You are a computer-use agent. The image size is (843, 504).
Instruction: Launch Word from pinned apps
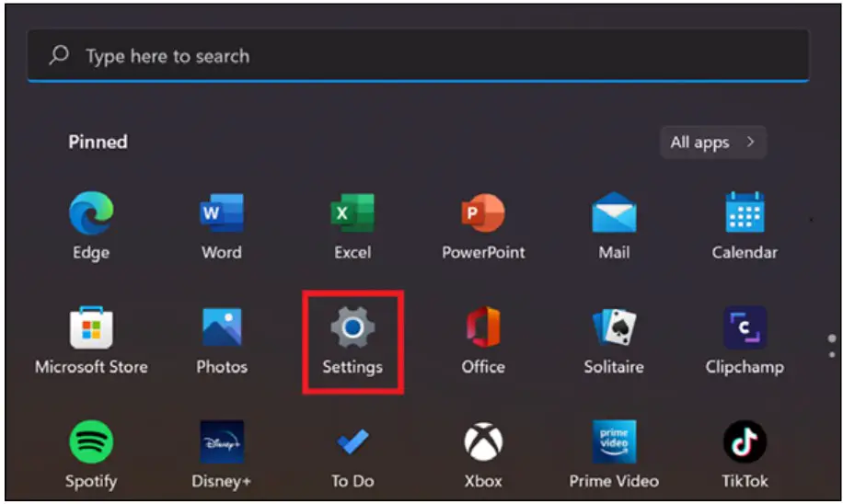(x=222, y=212)
